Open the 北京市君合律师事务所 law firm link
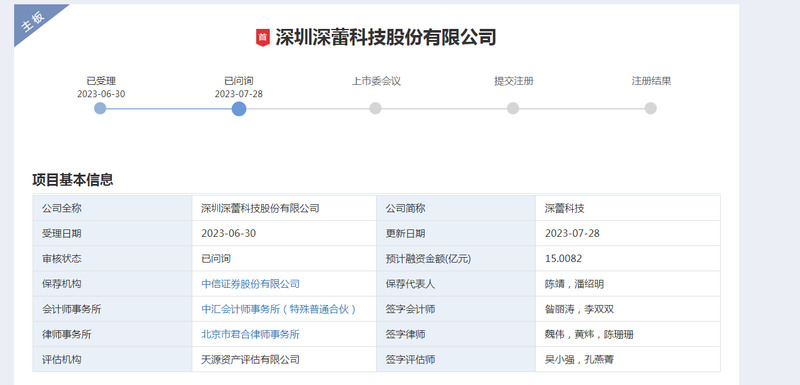 click(251, 335)
